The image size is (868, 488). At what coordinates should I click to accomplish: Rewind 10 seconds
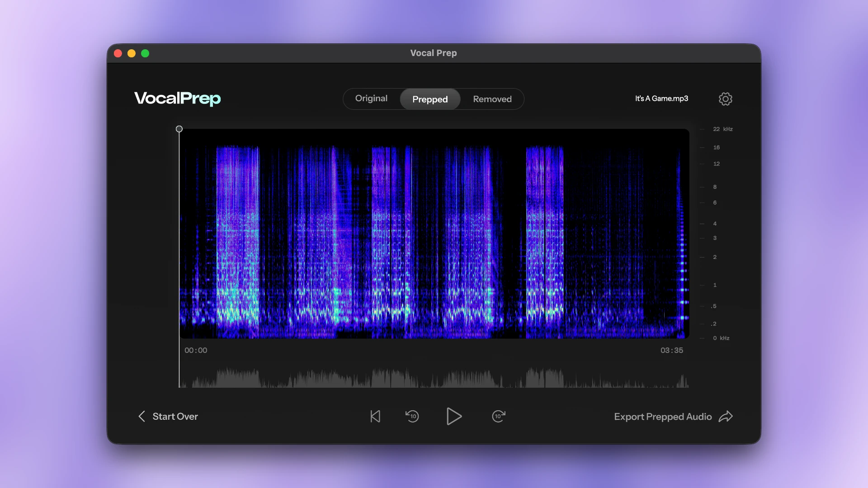[412, 416]
